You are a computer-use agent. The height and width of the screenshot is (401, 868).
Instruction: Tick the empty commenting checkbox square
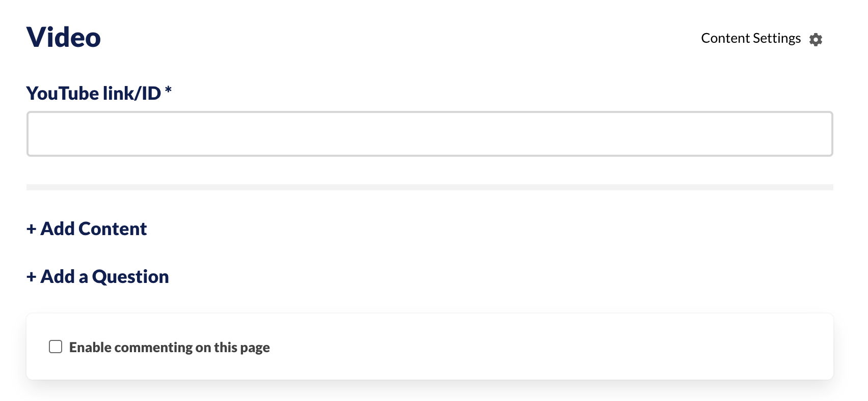tap(56, 347)
